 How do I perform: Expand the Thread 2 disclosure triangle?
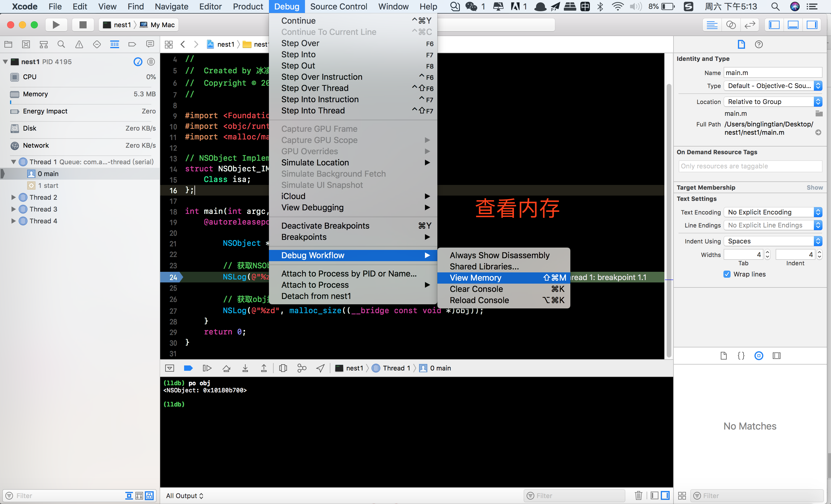[x=14, y=197]
